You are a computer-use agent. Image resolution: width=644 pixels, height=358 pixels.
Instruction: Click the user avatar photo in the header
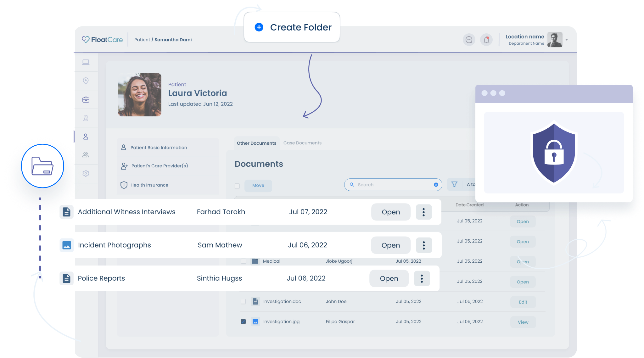tap(555, 40)
